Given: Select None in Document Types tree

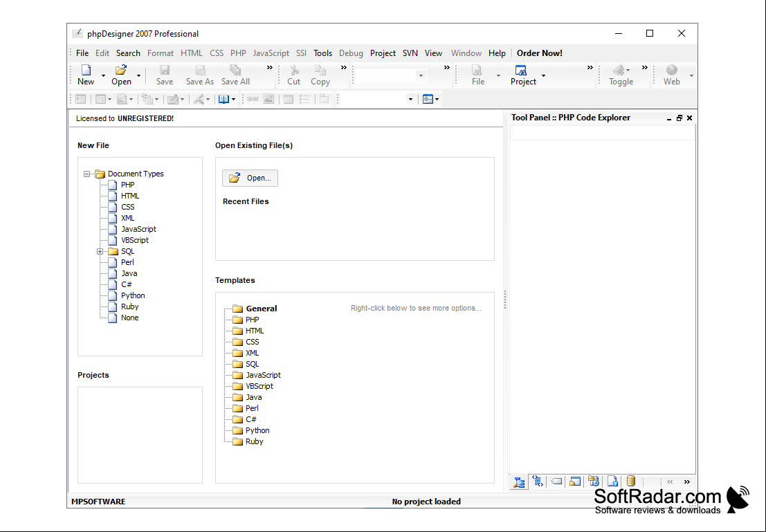Looking at the screenshot, I should point(130,318).
